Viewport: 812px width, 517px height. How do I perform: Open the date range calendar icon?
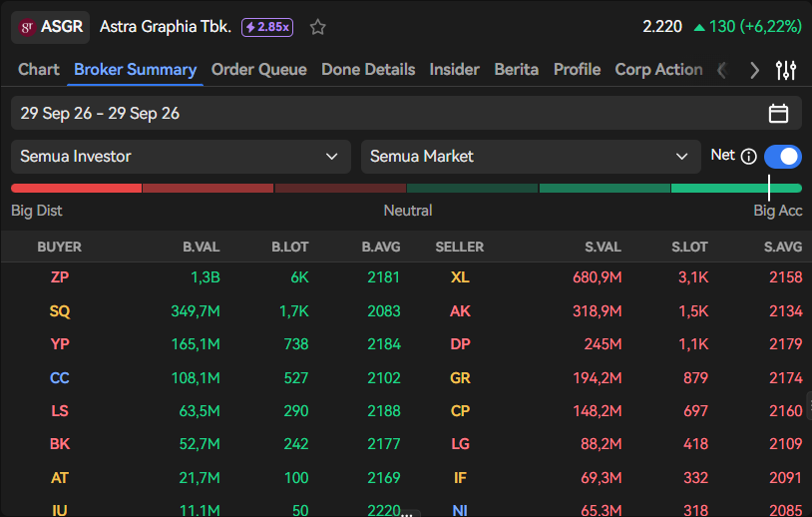(778, 113)
